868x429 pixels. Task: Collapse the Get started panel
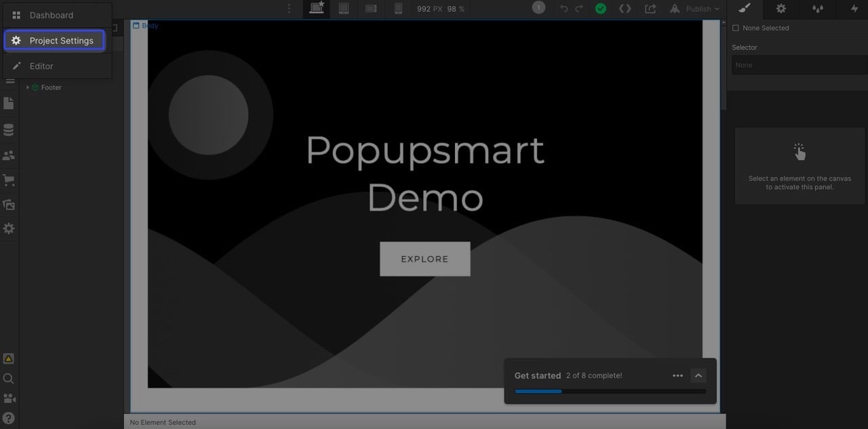698,375
